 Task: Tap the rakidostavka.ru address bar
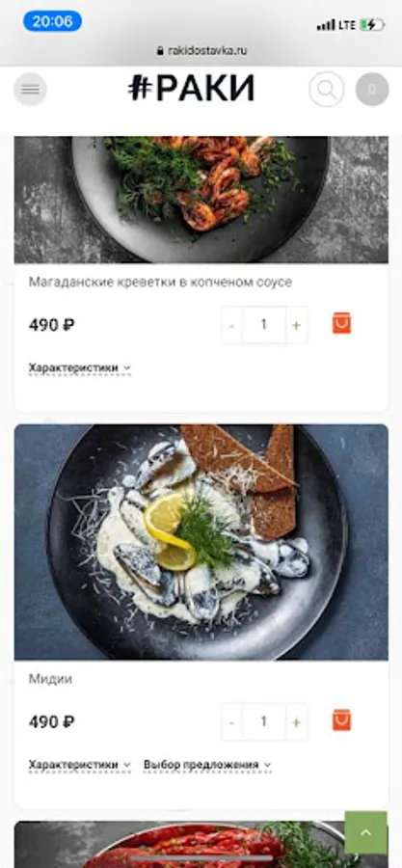coord(201,51)
